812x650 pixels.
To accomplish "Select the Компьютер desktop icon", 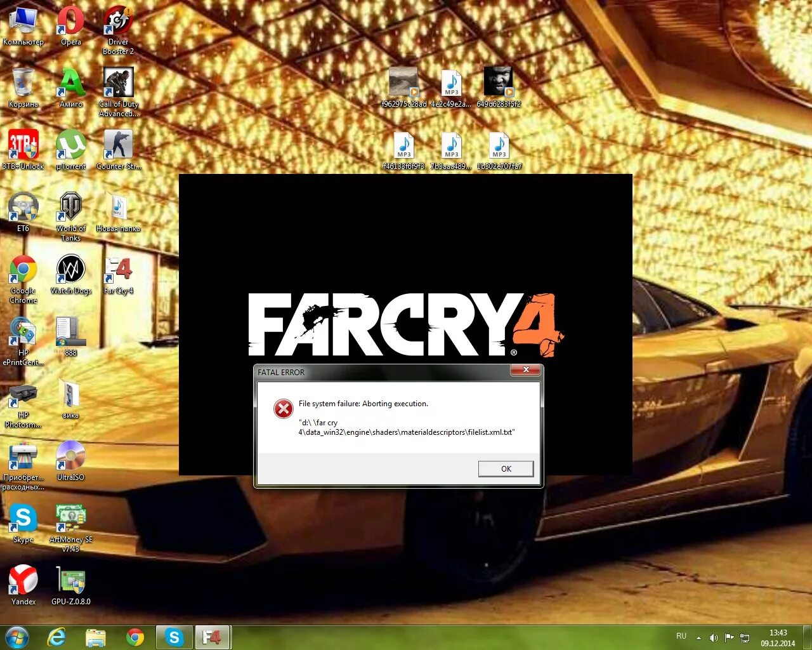I will [x=23, y=26].
